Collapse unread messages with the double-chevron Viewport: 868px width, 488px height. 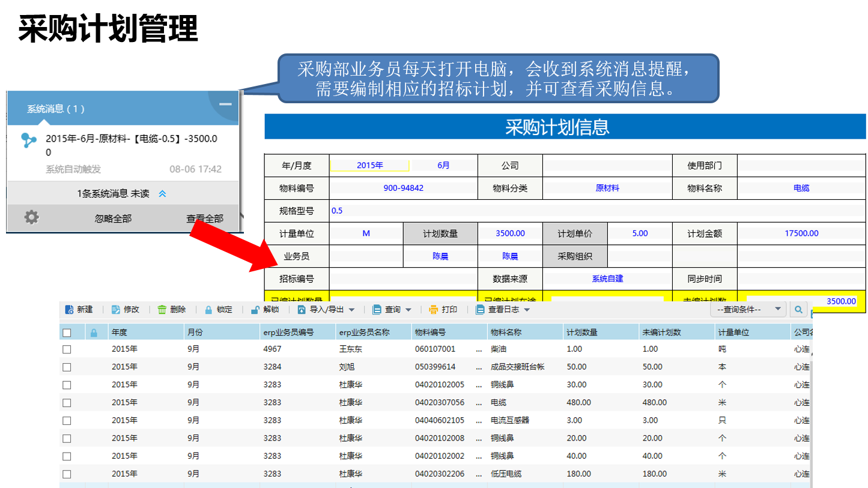coord(162,194)
